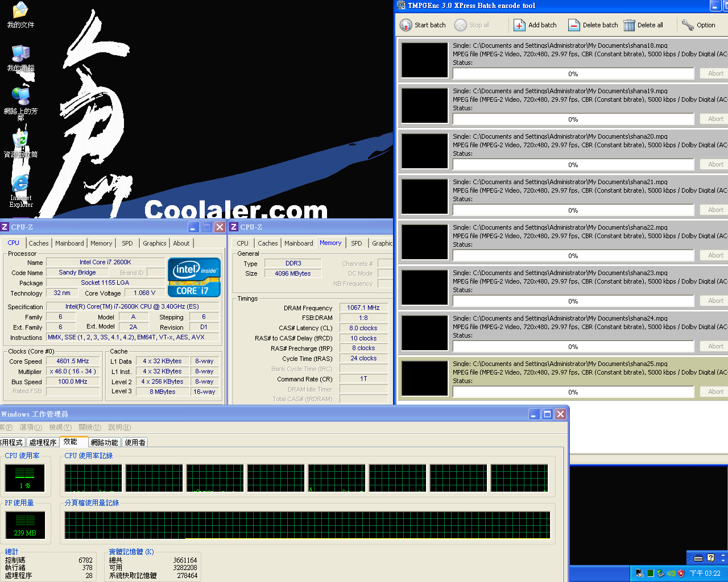Screen dimensions: 728x582
Task: Select the 資源回收筒 recycle bin icon
Action: point(20,139)
